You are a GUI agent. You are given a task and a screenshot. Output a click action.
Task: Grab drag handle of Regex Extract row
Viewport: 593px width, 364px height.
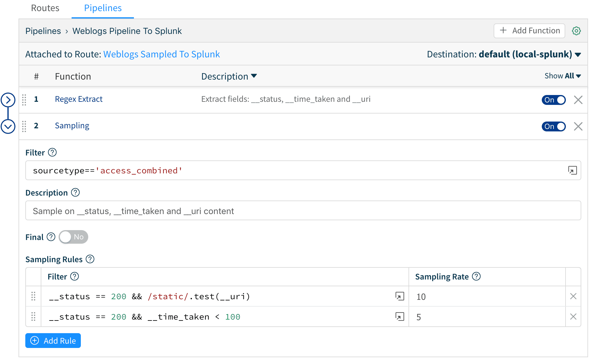[24, 100]
